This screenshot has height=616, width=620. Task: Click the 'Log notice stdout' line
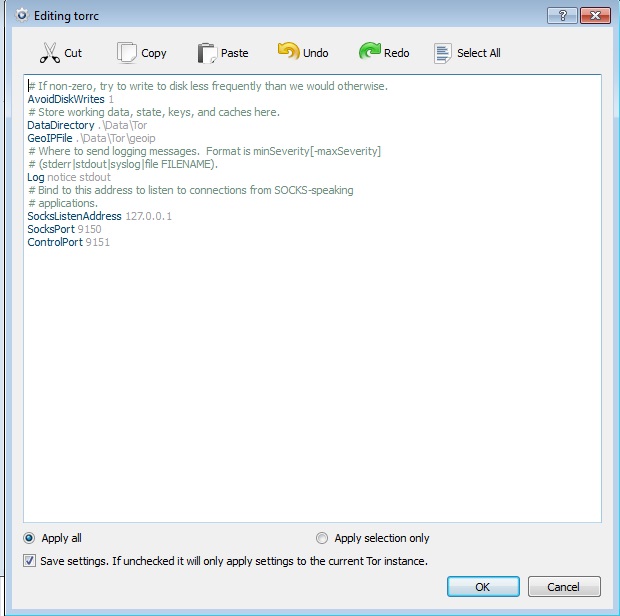[69, 177]
